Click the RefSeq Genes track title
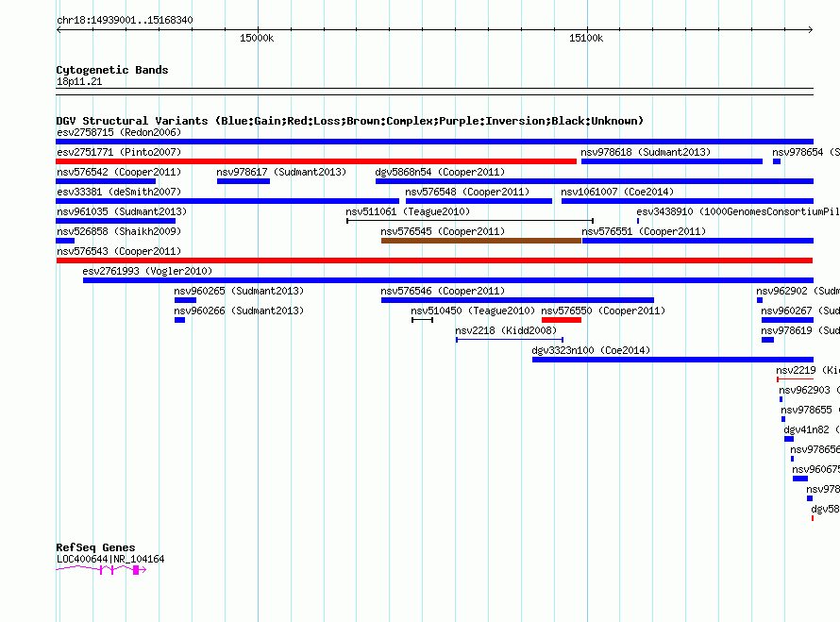Viewport: 840px width, 622px height. (95, 547)
